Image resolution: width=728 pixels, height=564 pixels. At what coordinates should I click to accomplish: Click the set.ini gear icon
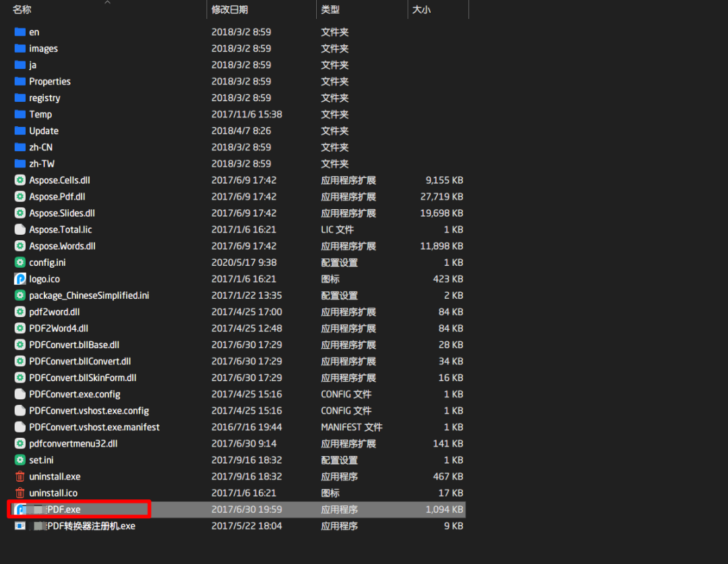point(20,460)
